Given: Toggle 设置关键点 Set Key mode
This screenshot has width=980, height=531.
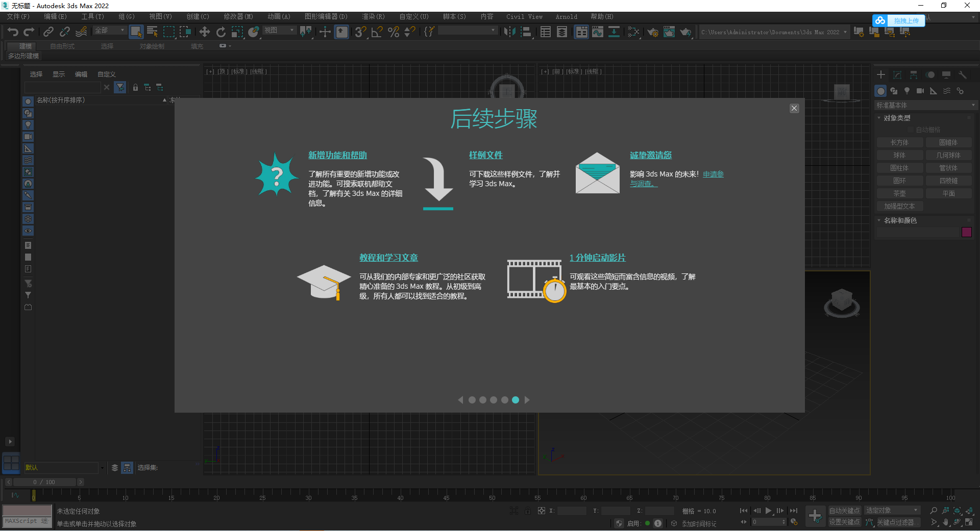Looking at the screenshot, I should click(844, 522).
